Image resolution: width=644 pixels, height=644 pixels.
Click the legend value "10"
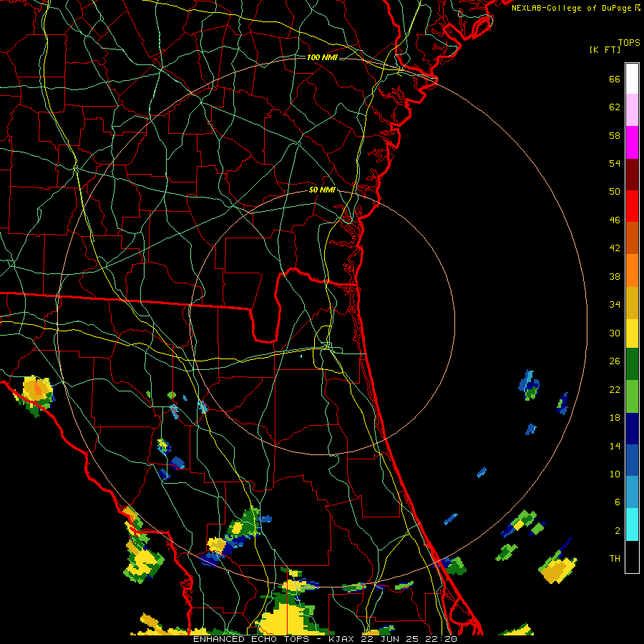point(615,474)
